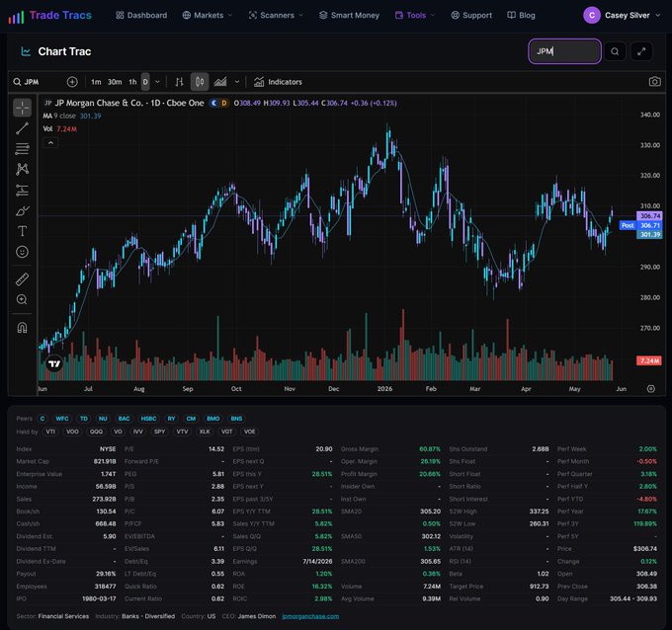Open the XLK holder ETF chip

coord(205,432)
